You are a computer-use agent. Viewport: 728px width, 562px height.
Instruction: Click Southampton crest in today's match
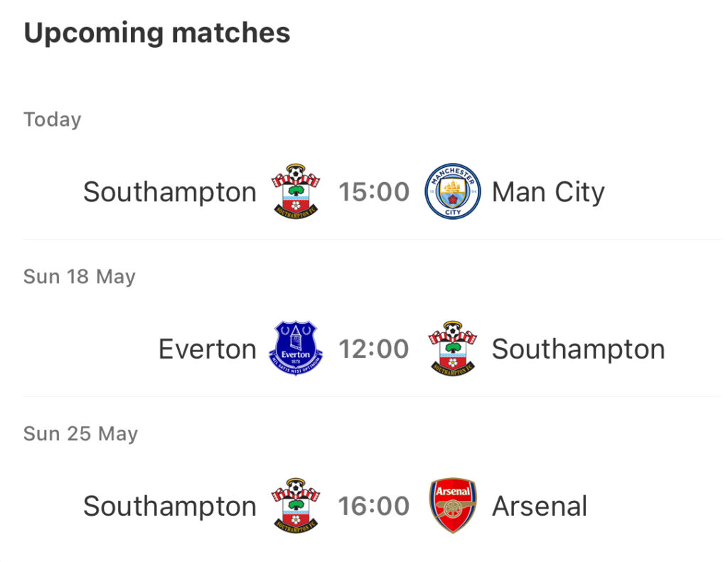[x=296, y=191]
